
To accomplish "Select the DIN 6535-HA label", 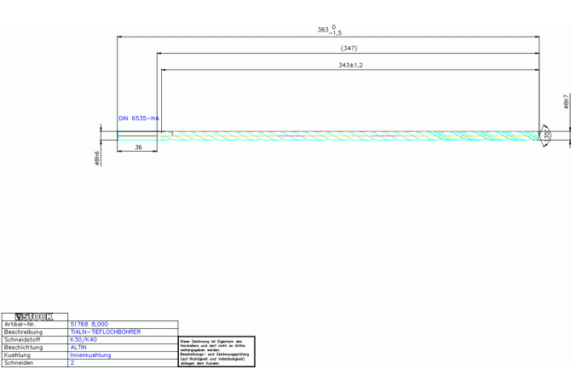I will tap(139, 118).
